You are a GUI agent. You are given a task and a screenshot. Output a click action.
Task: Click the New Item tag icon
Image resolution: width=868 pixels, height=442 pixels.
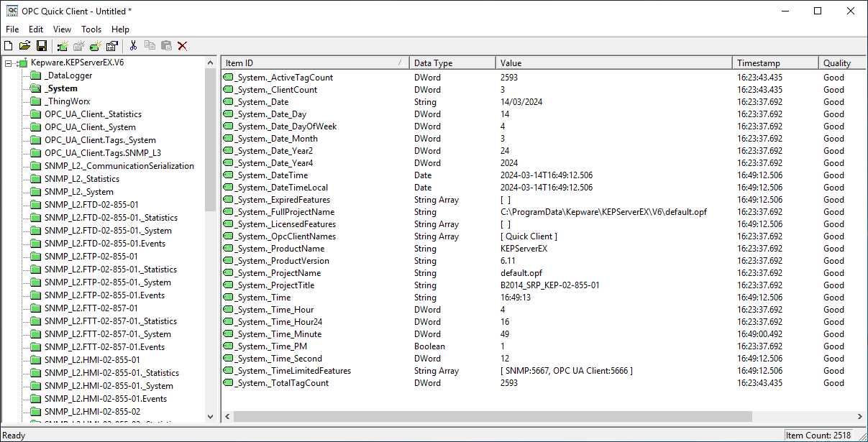point(95,45)
